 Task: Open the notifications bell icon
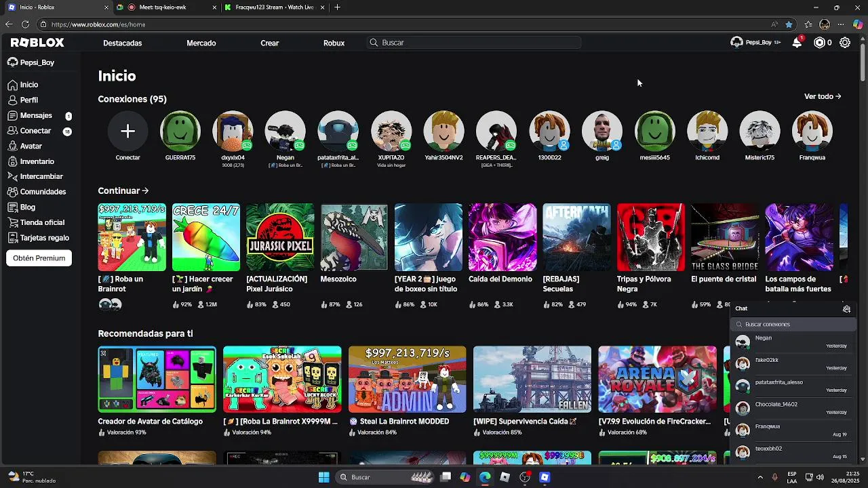click(x=797, y=42)
